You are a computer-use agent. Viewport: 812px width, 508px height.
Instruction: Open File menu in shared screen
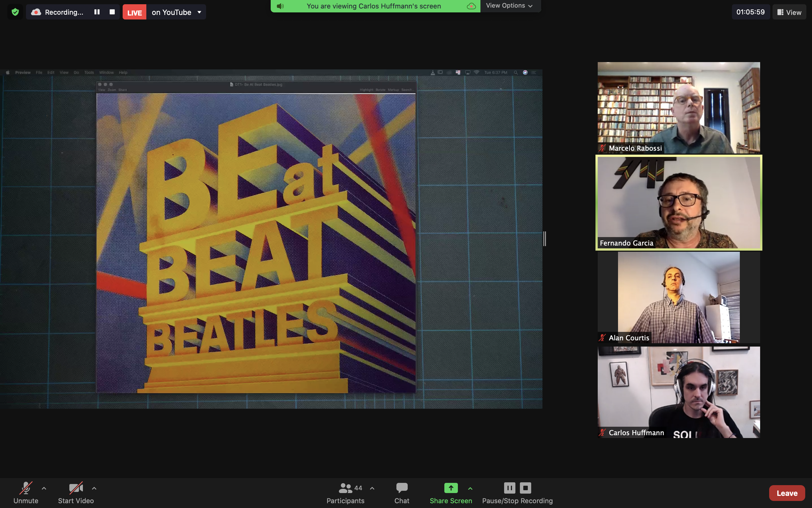pos(39,72)
